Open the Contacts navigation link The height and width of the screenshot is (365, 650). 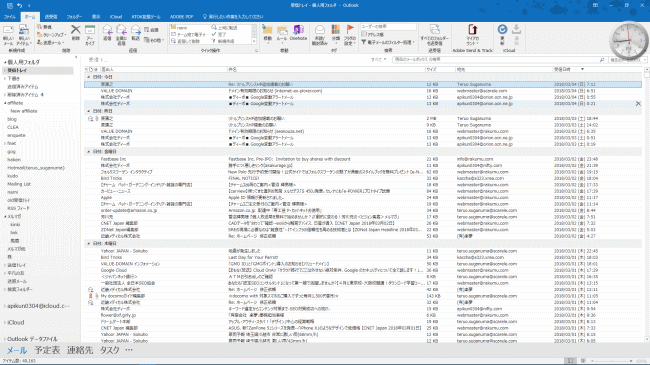pyautogui.click(x=80, y=350)
